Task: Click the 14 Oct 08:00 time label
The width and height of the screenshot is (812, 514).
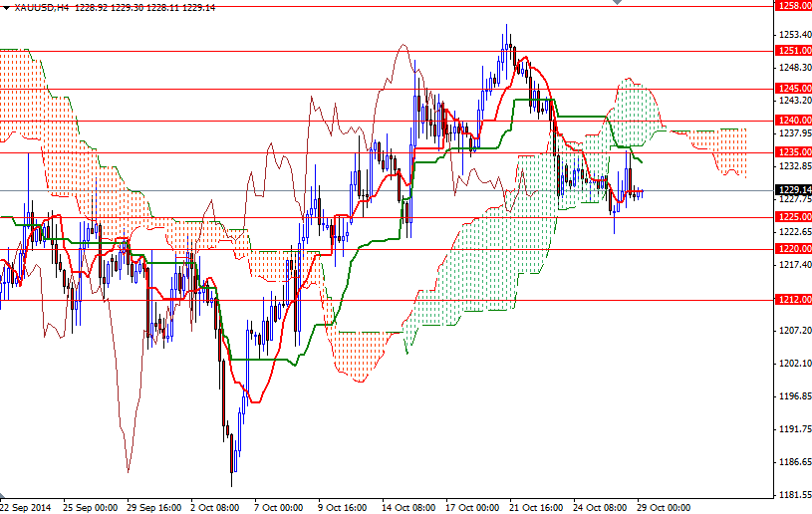Action: click(x=409, y=506)
